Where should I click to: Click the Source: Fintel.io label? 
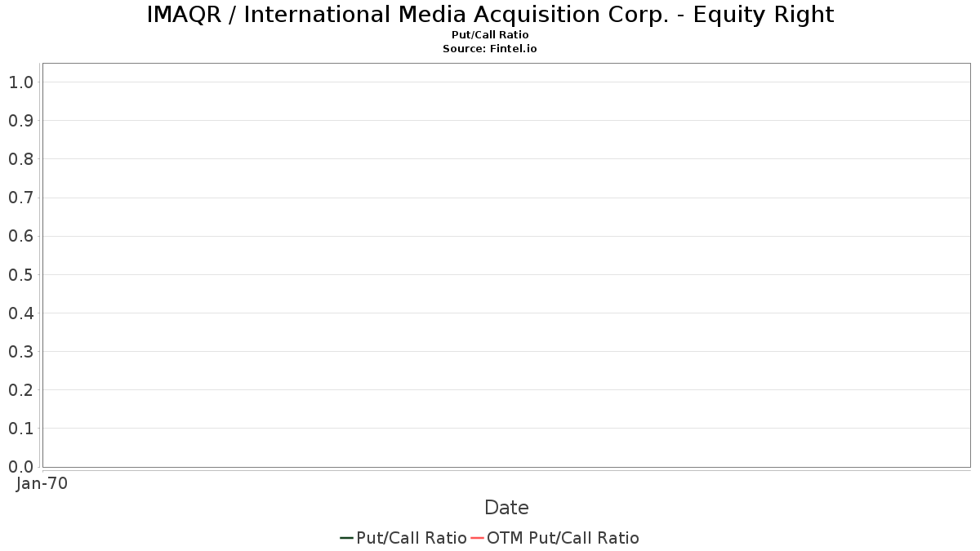tap(490, 49)
